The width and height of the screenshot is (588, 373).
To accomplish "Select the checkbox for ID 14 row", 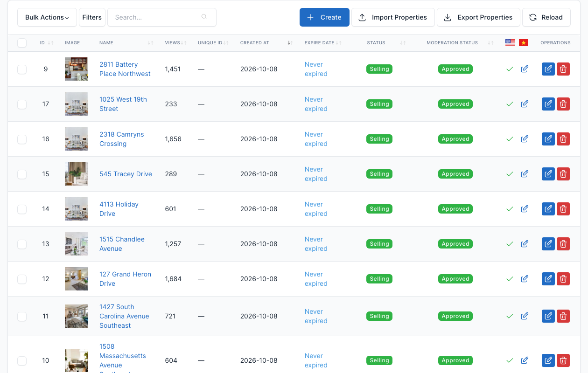I will coord(22,209).
